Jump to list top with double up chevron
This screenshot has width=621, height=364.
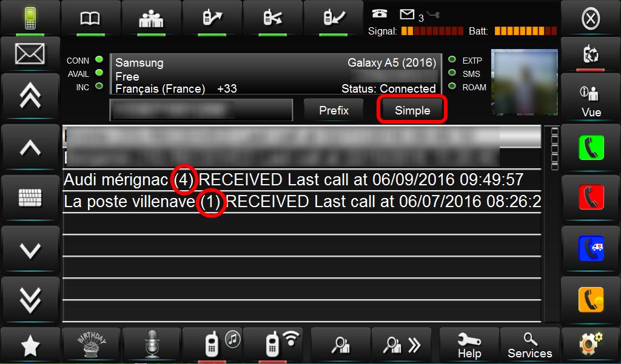tap(30, 96)
